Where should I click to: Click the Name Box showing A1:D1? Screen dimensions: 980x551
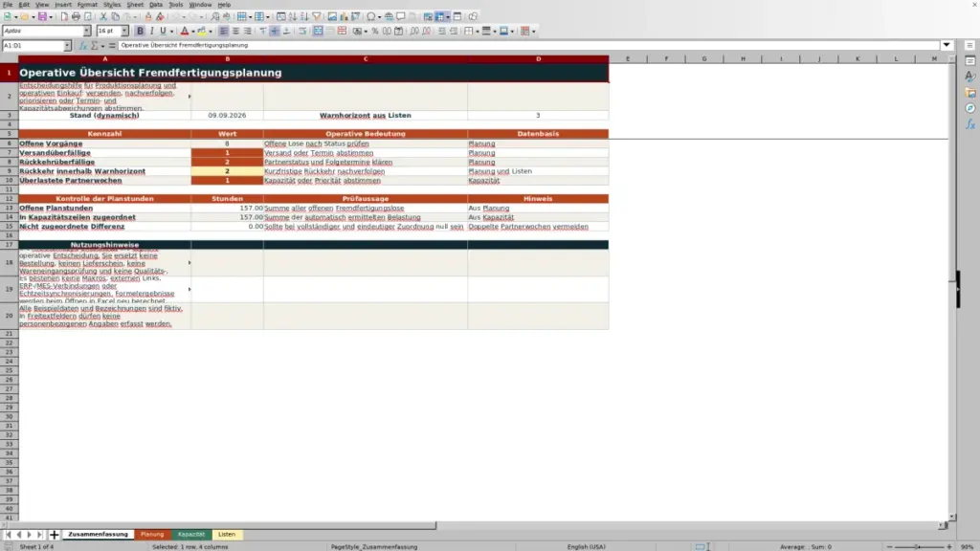[x=33, y=46]
